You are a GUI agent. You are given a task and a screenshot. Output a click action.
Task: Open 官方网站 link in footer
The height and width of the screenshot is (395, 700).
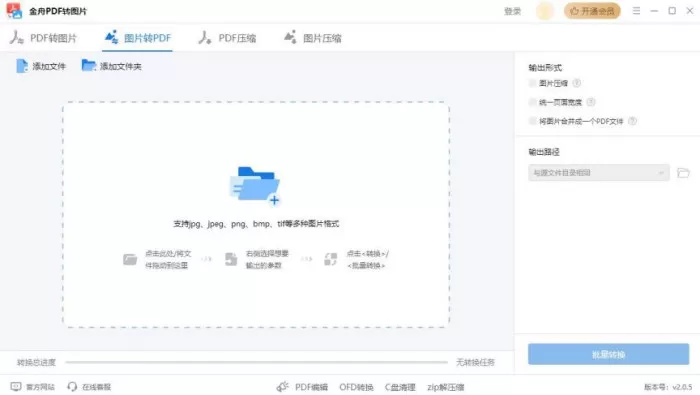point(33,387)
